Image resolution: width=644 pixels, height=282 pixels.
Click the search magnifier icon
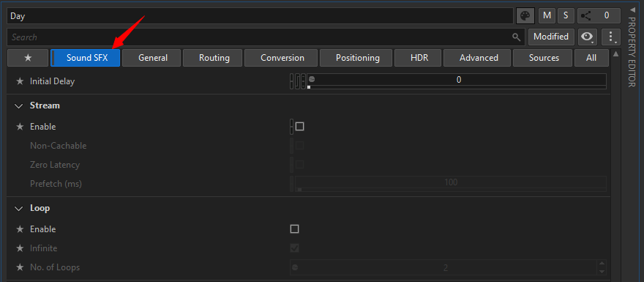pos(516,37)
